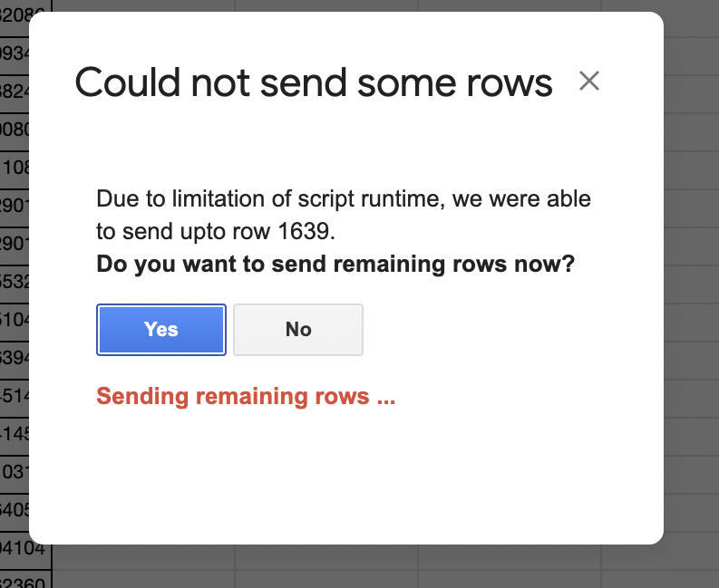
Task: Select the dimmed cell ending in 934
Action: 15,53
